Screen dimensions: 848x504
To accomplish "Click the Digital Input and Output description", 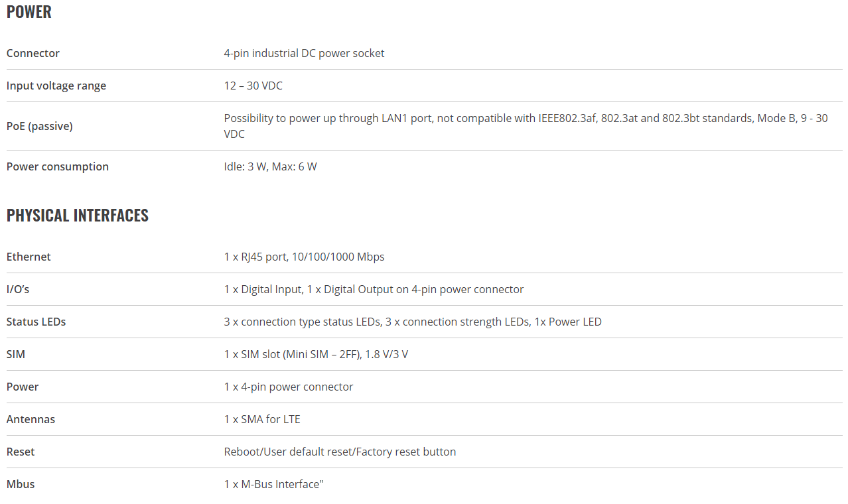I will tap(374, 289).
